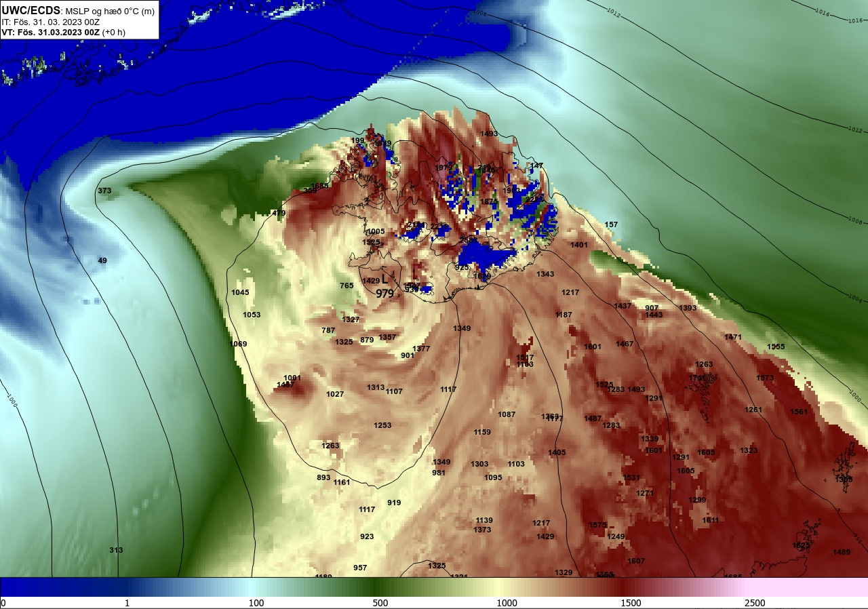Image resolution: width=868 pixels, height=609 pixels.
Task: Click the 1471 height value
Action: 733,337
